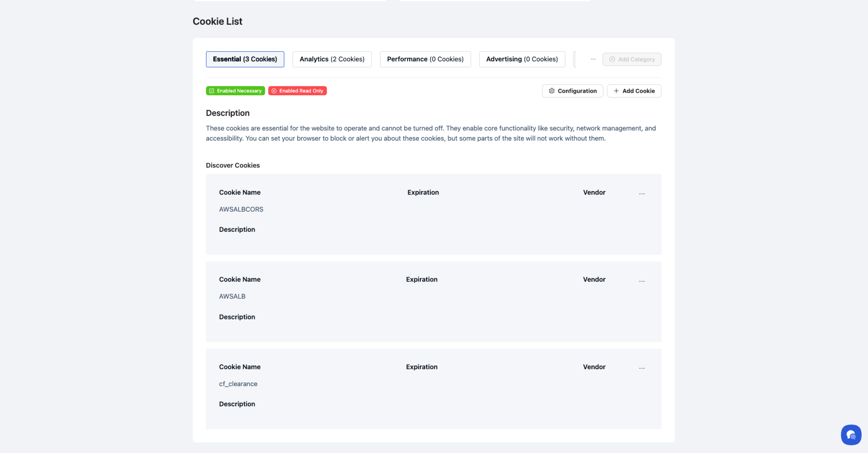Select the Essential (3 Cookies) tab
The width and height of the screenshot is (868, 453).
tap(245, 59)
